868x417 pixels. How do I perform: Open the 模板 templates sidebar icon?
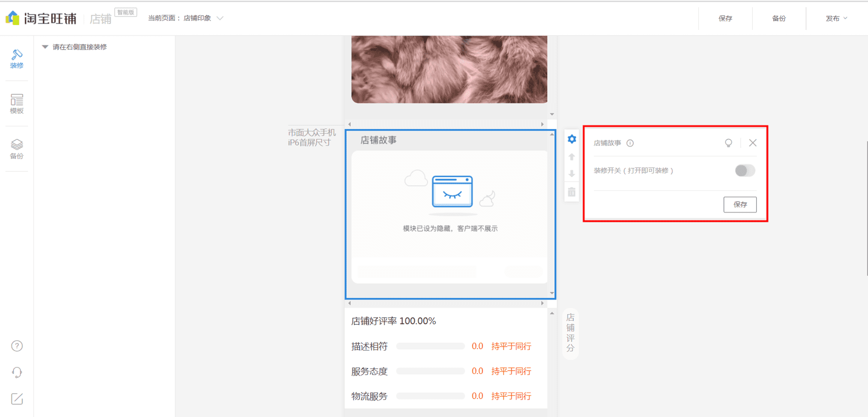click(17, 104)
